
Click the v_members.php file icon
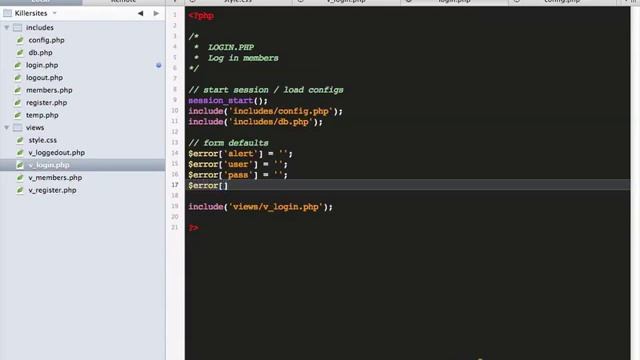click(20, 178)
